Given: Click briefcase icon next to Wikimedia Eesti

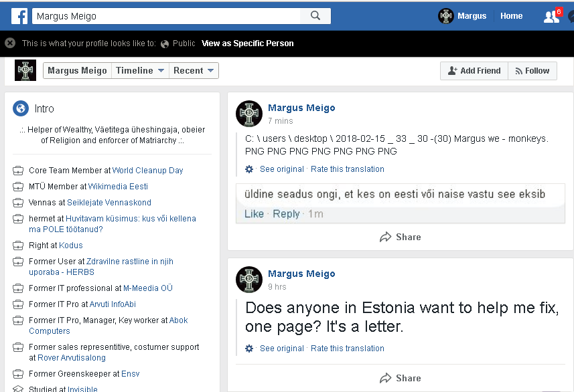Looking at the screenshot, I should click(x=18, y=187).
